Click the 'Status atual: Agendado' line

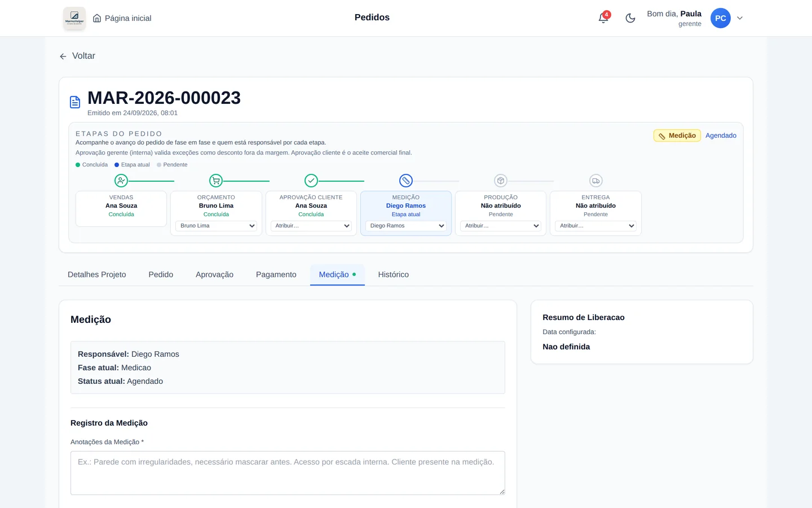(x=120, y=382)
